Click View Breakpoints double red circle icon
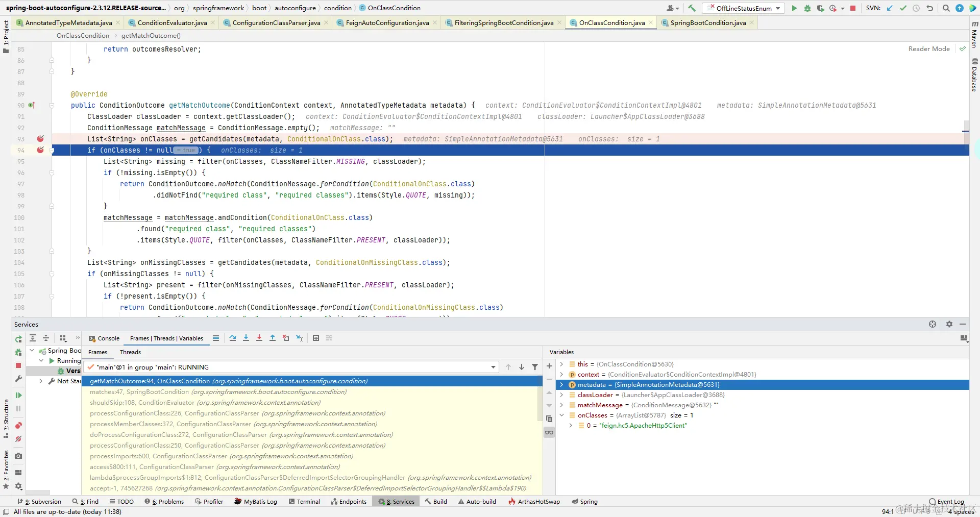This screenshot has height=517, width=980. click(x=18, y=426)
